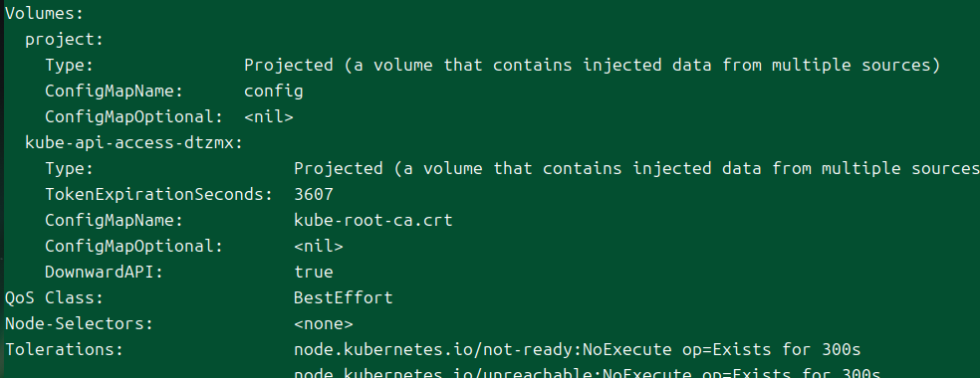Click the "kube-root-ca.crt" ConfigMap name
The width and height of the screenshot is (980, 378).
373,221
